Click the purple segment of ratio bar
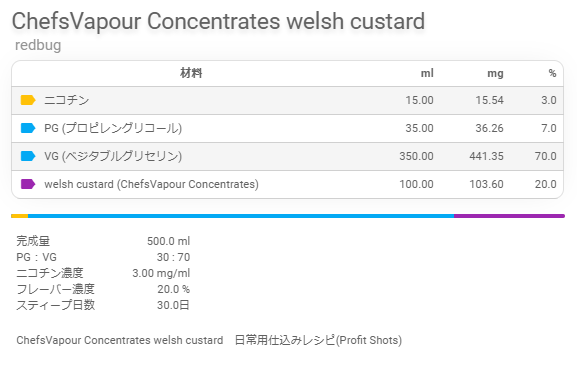 click(x=509, y=216)
